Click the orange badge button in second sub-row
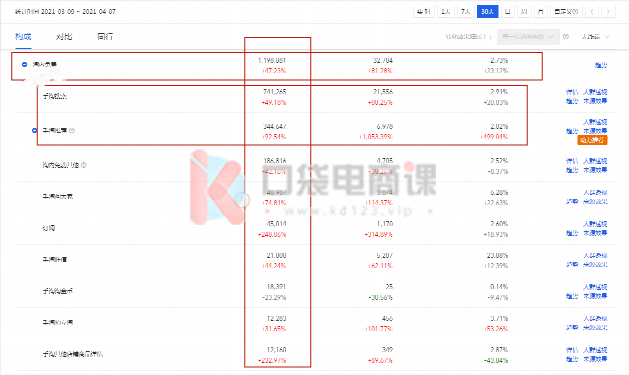629x375 pixels. (x=592, y=140)
